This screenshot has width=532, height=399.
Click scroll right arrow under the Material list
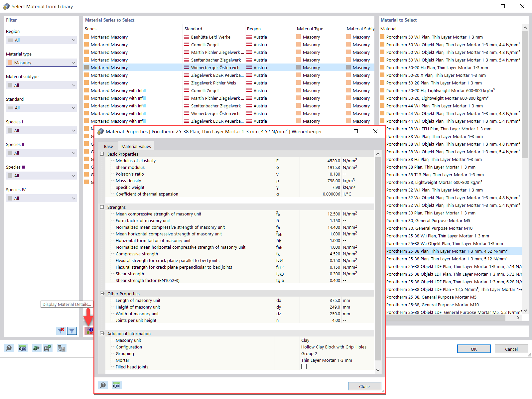[518, 318]
